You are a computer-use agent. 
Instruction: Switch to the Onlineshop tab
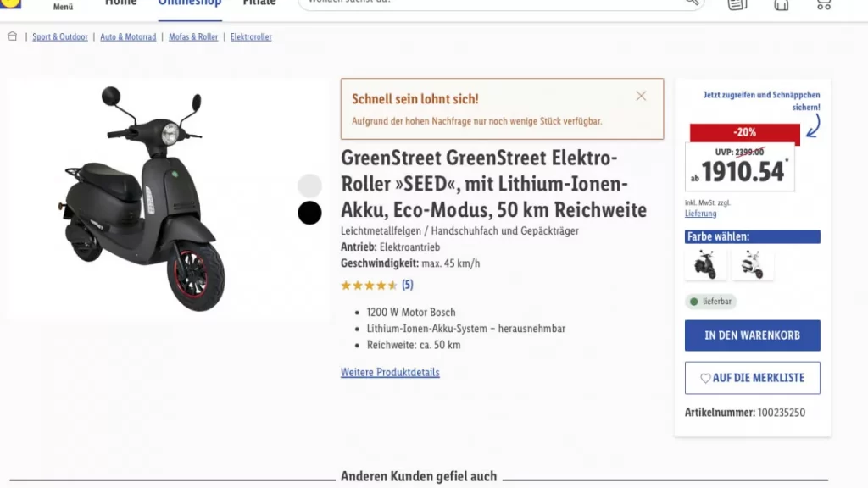190,3
